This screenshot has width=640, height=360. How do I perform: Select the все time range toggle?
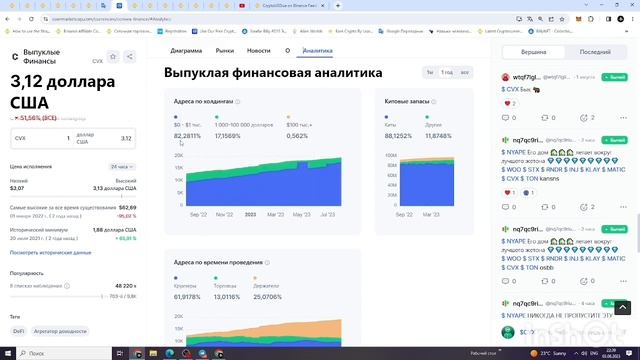point(464,73)
